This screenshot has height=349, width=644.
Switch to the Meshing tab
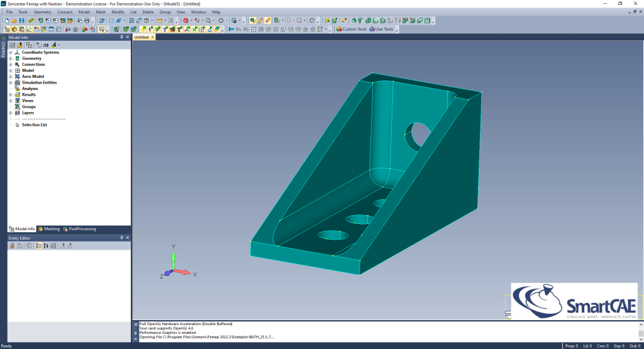(x=49, y=229)
